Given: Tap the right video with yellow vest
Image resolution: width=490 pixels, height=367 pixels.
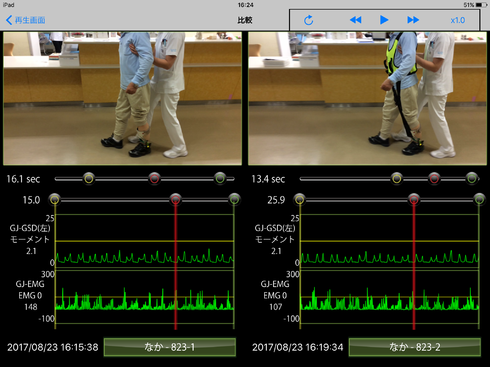Looking at the screenshot, I should point(367,98).
